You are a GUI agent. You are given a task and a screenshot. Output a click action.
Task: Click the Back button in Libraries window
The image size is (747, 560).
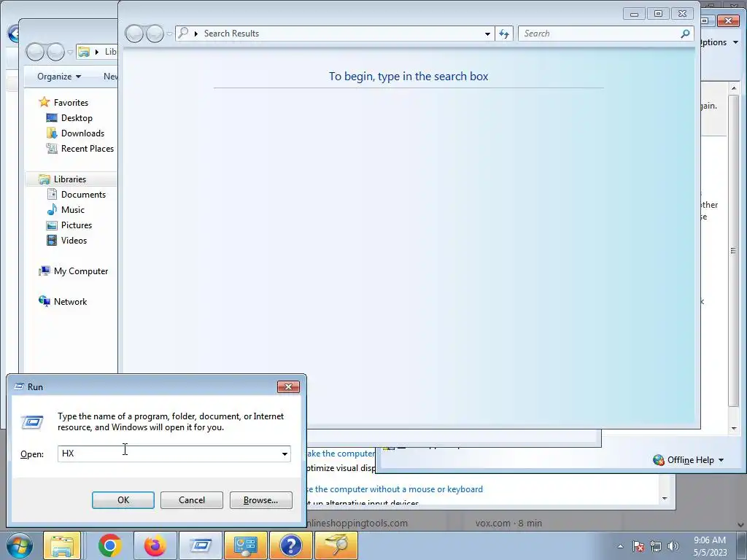point(35,52)
